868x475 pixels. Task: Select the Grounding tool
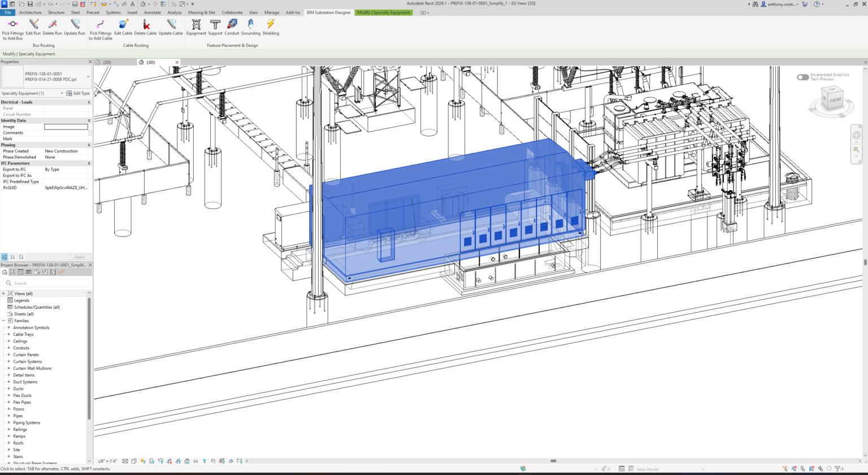(x=251, y=24)
